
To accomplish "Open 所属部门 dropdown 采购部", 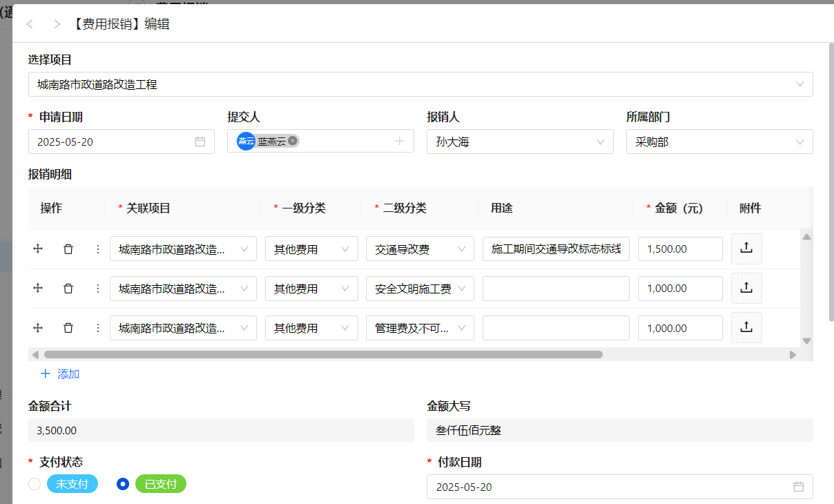I will pyautogui.click(x=719, y=142).
